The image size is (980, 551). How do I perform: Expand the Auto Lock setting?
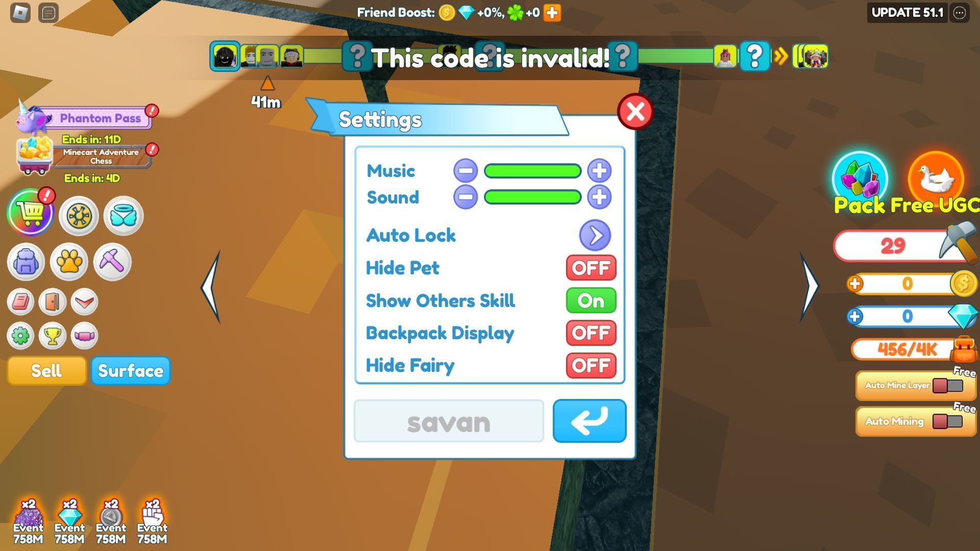[x=594, y=235]
